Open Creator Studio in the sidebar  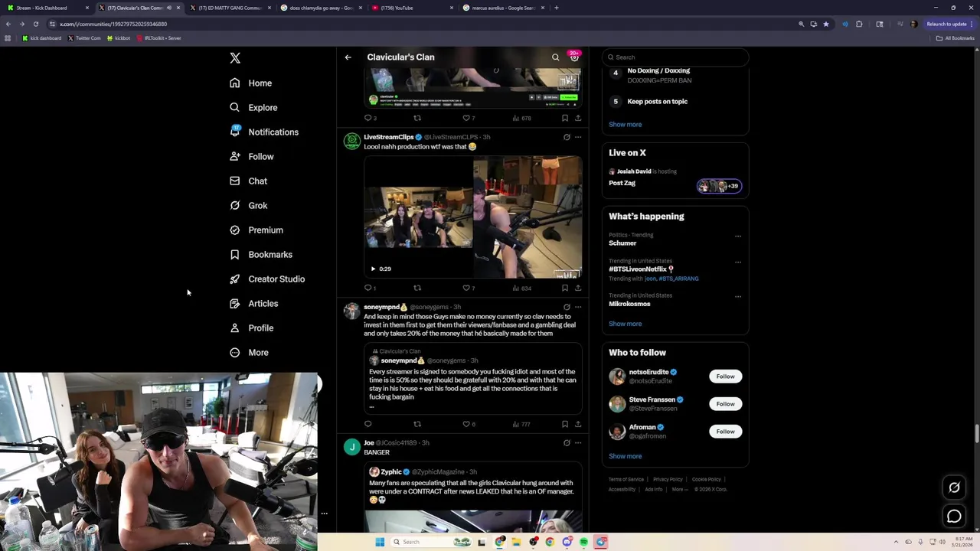point(267,279)
